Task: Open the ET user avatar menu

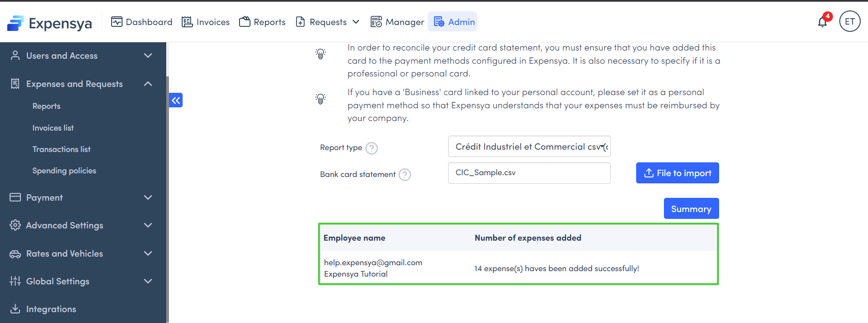Action: pos(849,21)
